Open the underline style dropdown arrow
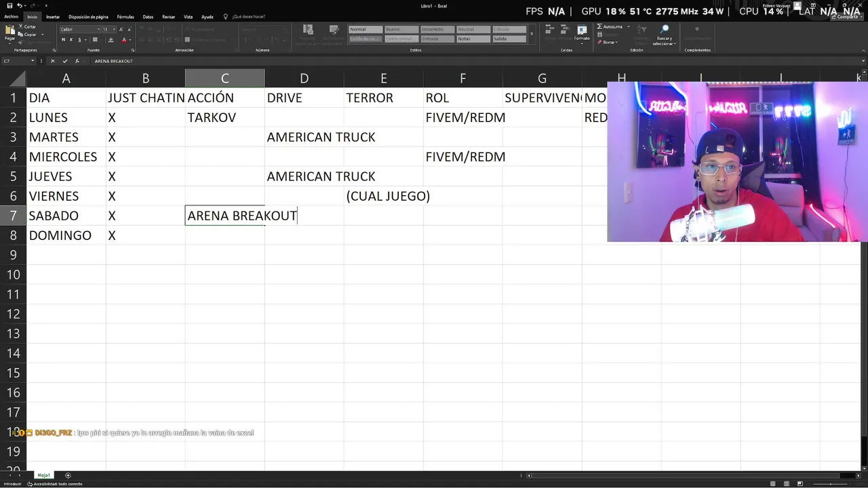The image size is (868, 488). click(x=85, y=40)
